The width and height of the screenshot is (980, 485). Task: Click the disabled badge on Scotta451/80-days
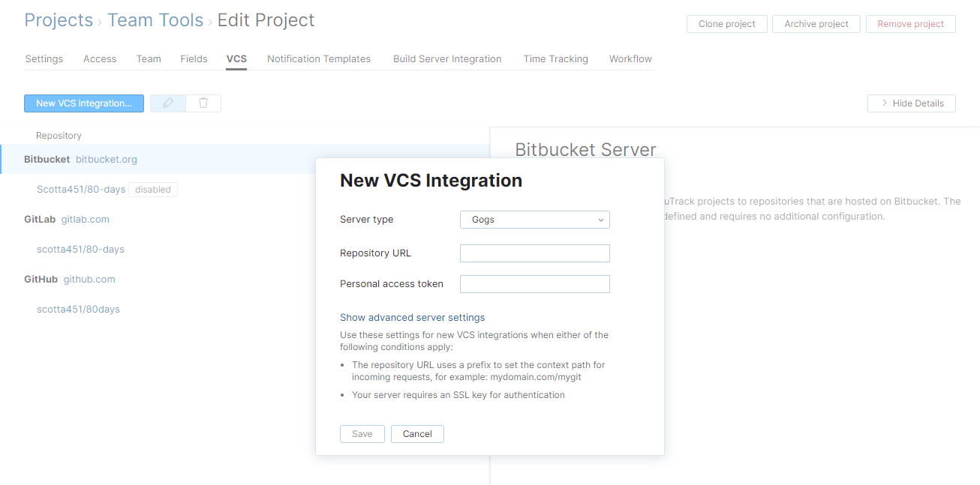153,189
